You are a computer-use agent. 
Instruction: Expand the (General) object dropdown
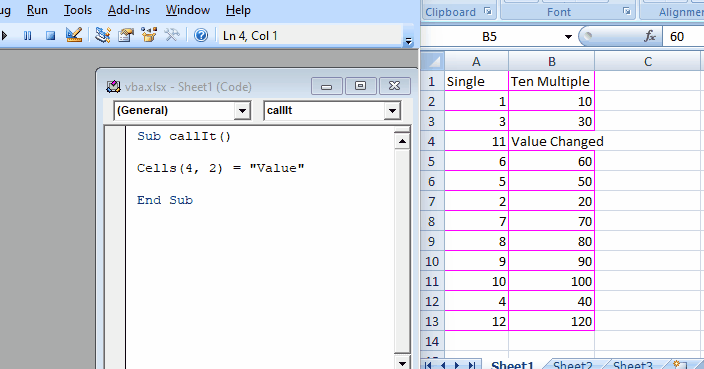click(242, 110)
